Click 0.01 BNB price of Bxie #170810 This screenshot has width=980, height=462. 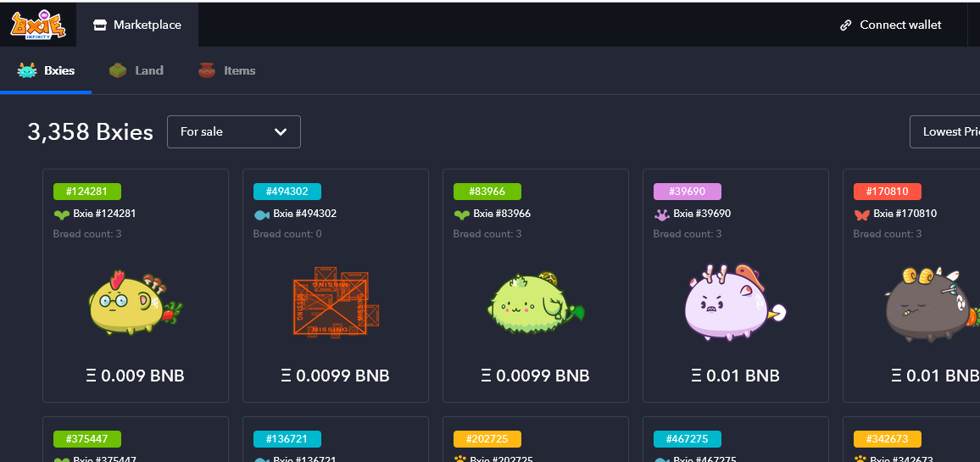pos(935,376)
